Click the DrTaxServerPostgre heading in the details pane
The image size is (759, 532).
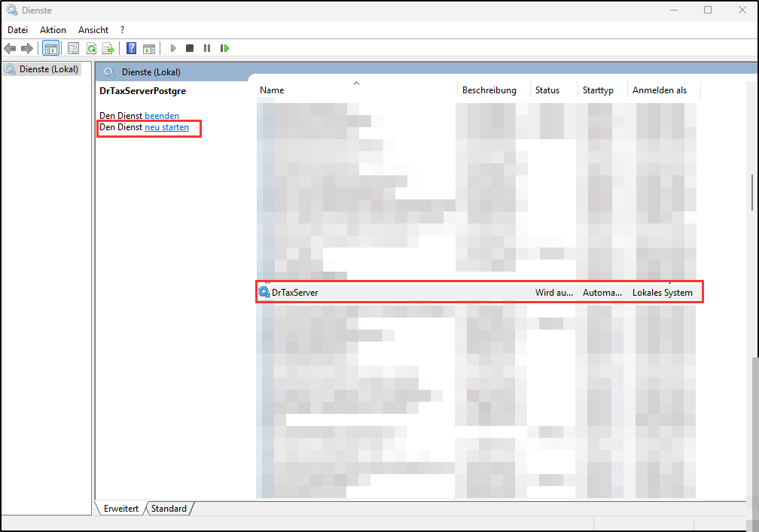tap(143, 91)
